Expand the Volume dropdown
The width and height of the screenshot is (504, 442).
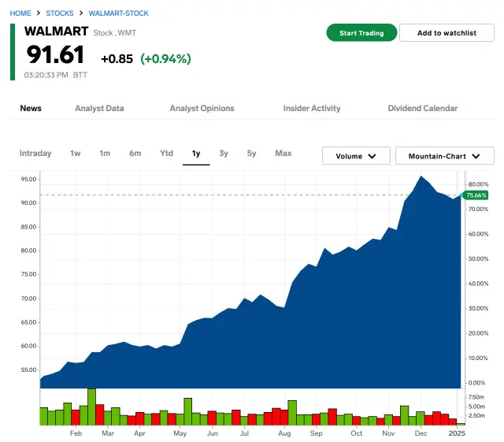point(356,156)
